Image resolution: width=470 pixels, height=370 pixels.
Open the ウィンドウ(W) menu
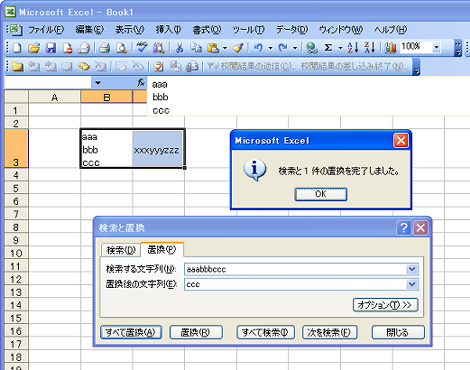click(341, 30)
